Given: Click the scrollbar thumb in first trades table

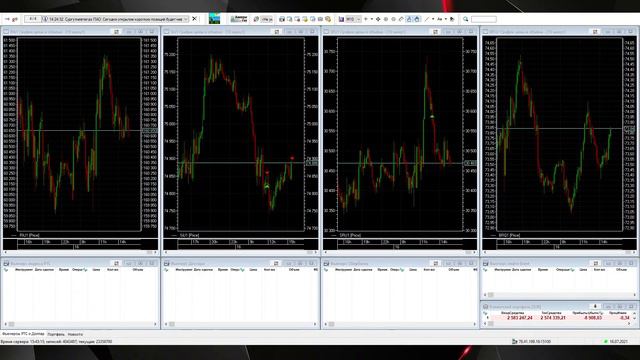Looking at the screenshot, I should coord(11,324).
